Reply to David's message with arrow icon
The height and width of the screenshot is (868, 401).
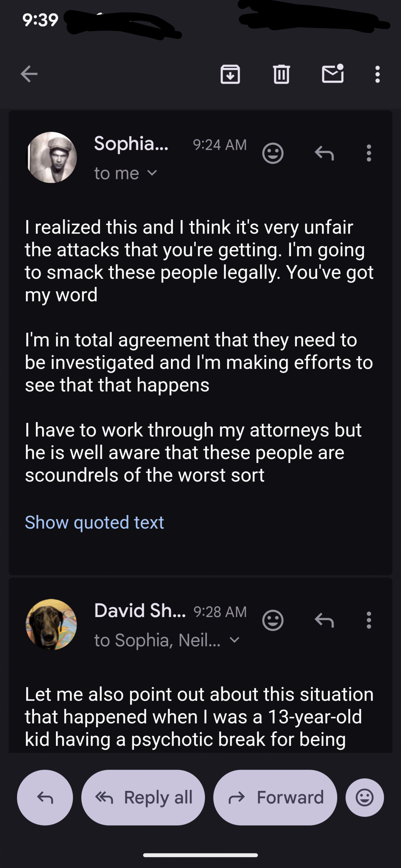click(x=324, y=620)
